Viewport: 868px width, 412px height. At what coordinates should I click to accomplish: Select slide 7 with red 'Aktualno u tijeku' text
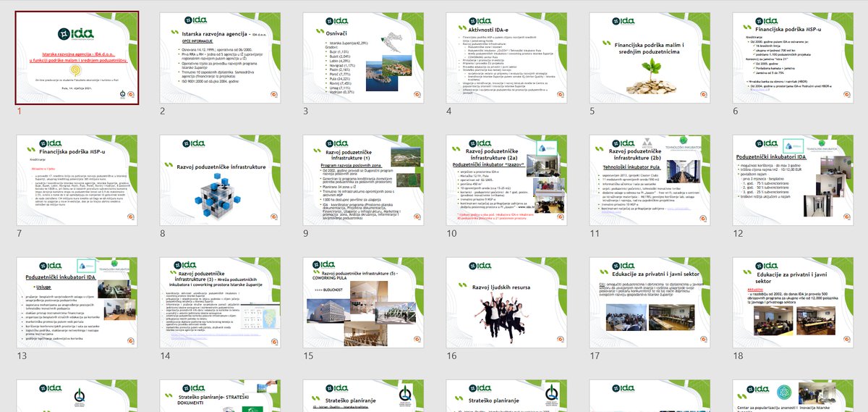tap(77, 181)
